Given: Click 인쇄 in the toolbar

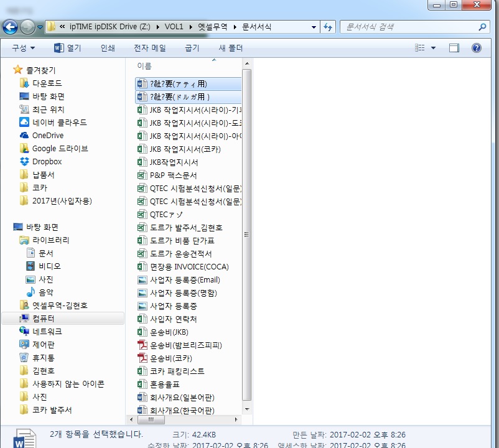Looking at the screenshot, I should (x=108, y=48).
